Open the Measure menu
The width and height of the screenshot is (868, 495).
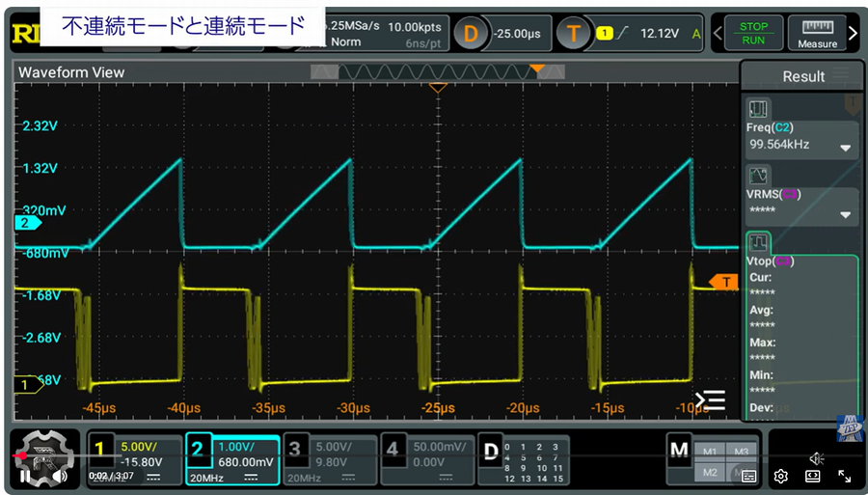(817, 34)
